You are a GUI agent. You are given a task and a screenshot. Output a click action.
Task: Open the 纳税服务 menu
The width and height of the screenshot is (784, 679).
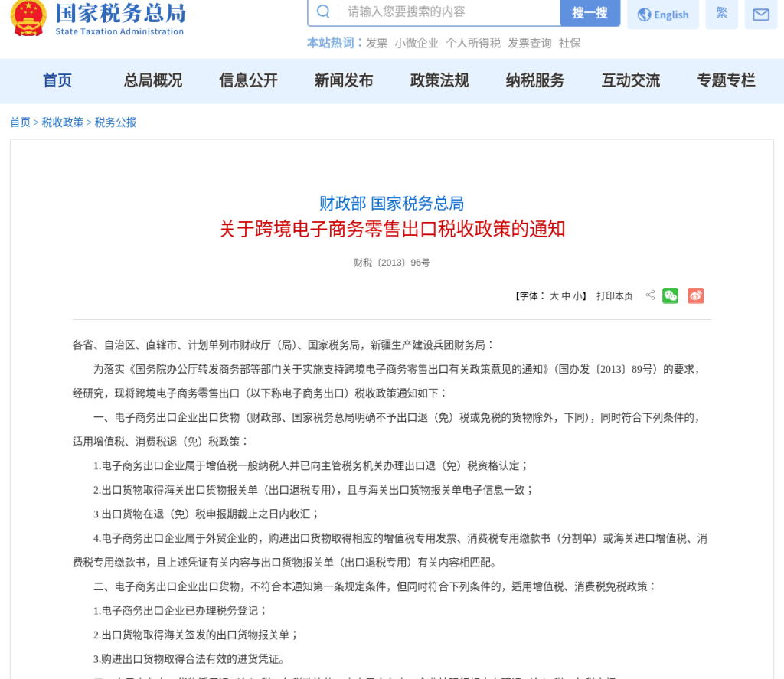[x=535, y=80]
